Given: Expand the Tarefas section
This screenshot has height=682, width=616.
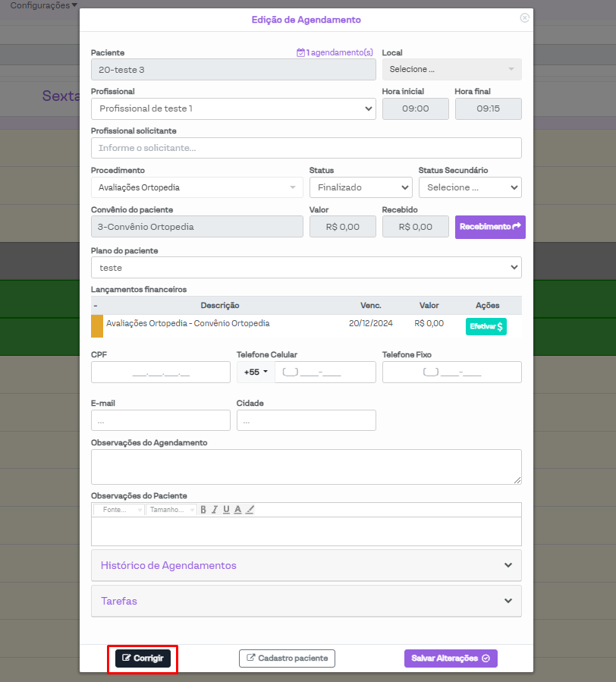Looking at the screenshot, I should 306,601.
